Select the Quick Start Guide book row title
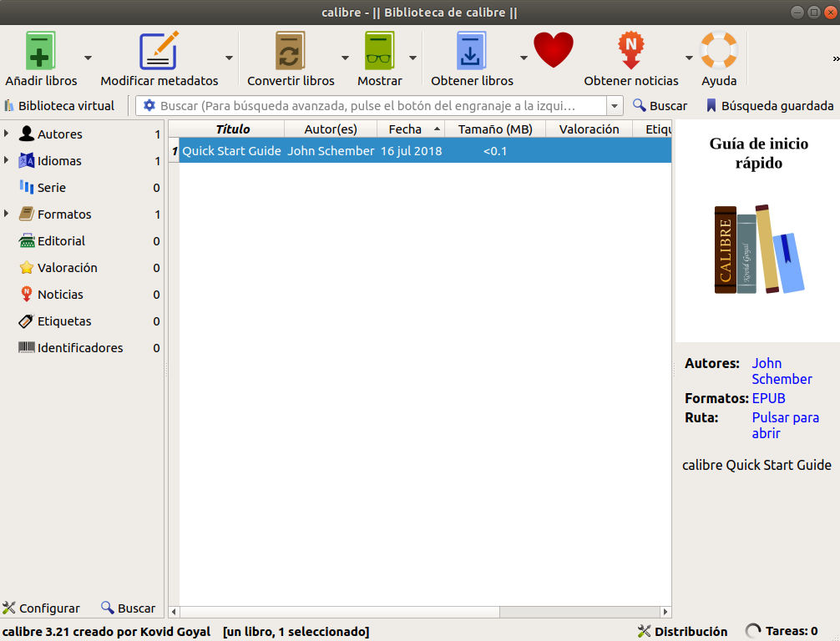 (x=231, y=151)
